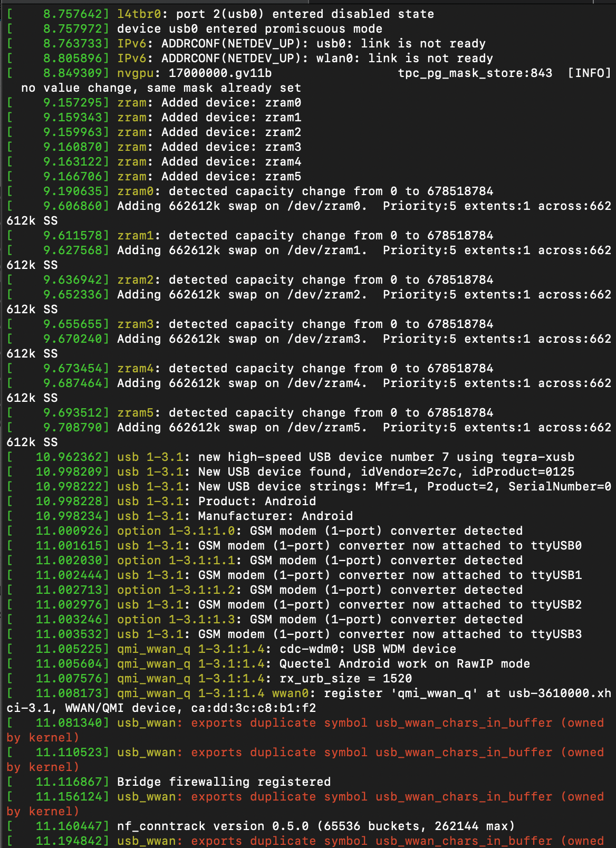Click 'Manufacturer: Android' line

click(180, 516)
